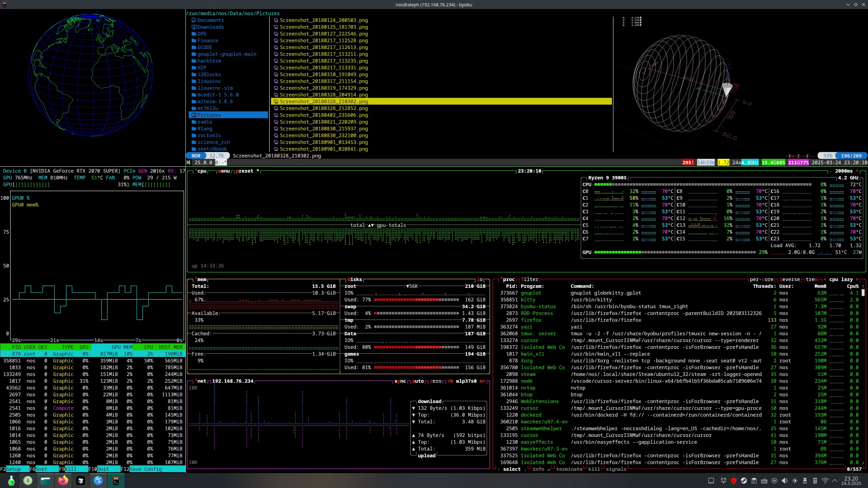Viewport: 868px width, 488px height.
Task: Click the filter option in proc panel
Action: tap(529, 279)
